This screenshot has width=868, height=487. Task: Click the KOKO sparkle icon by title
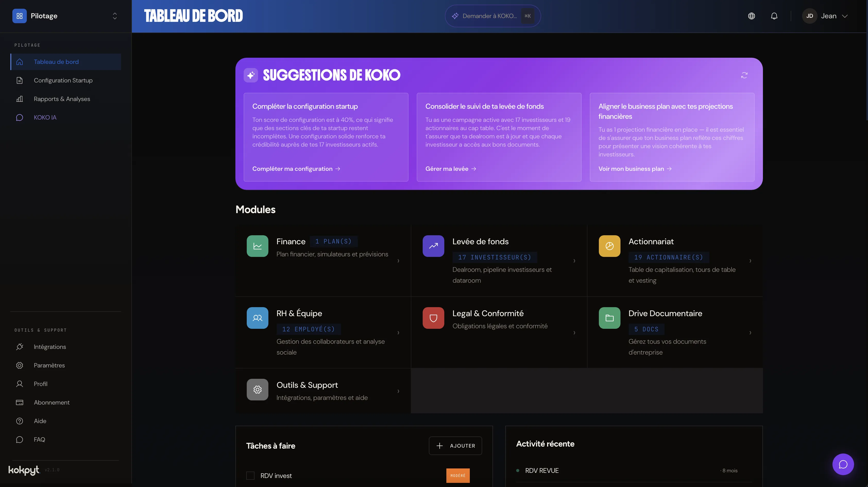[251, 75]
